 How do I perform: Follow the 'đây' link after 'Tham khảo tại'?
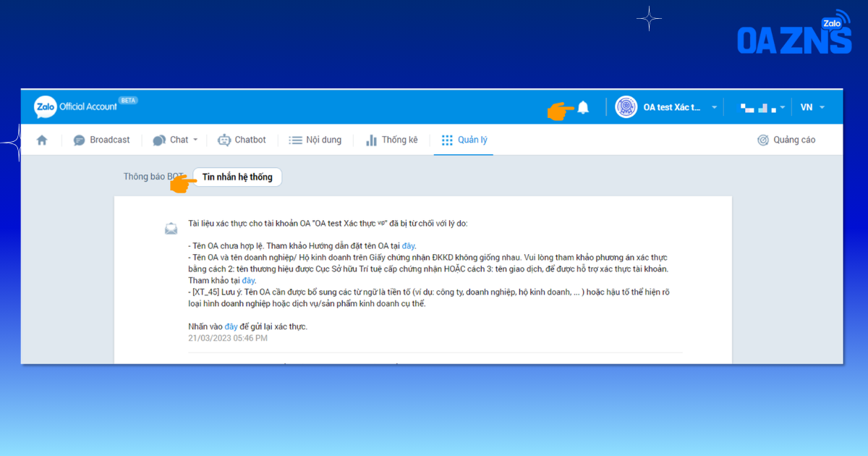click(x=248, y=281)
